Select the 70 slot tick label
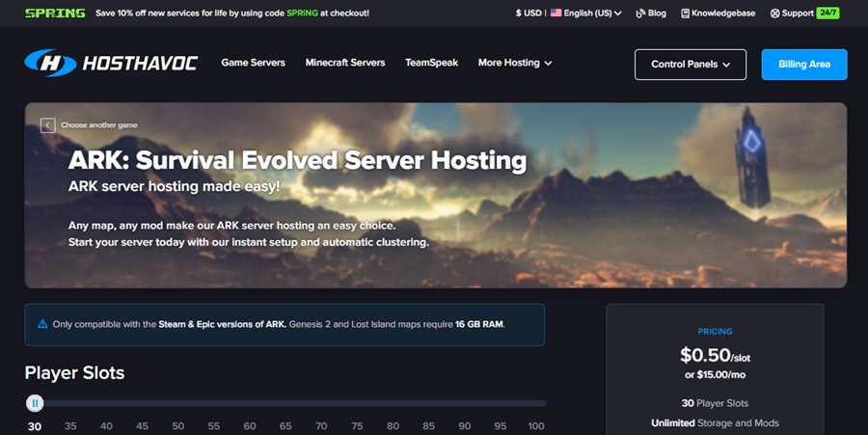Image resolution: width=868 pixels, height=435 pixels. [x=321, y=426]
